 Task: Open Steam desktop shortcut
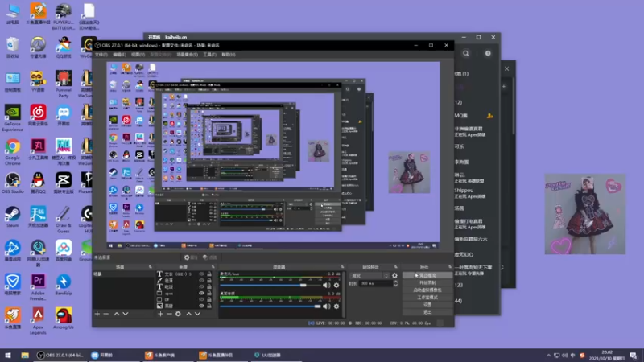point(13,217)
